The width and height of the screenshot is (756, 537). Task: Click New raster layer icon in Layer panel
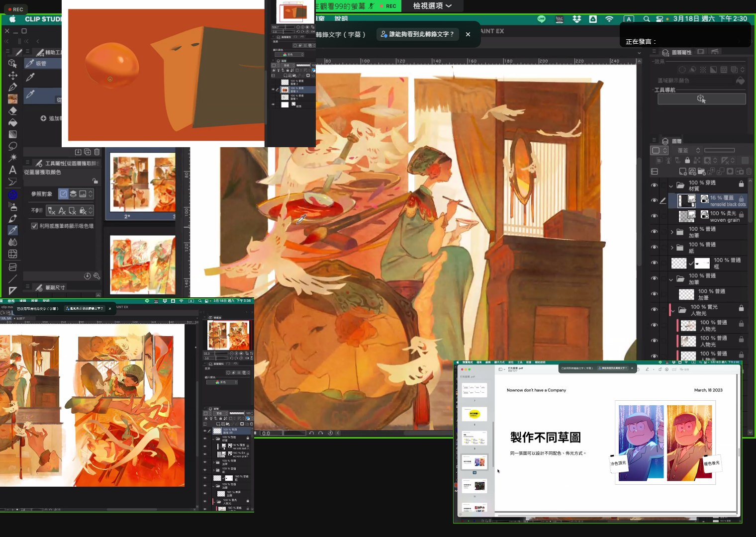(x=683, y=172)
